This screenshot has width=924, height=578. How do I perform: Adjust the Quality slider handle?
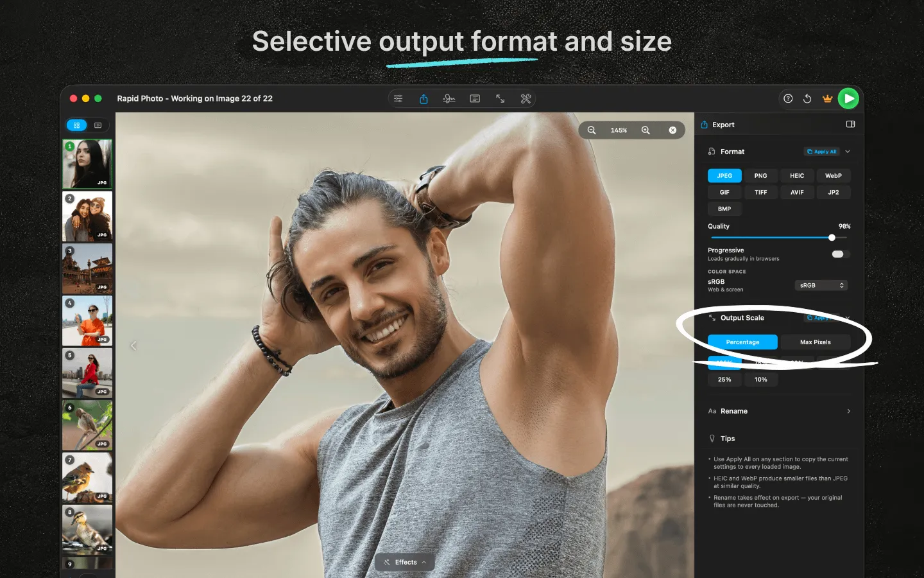(832, 238)
